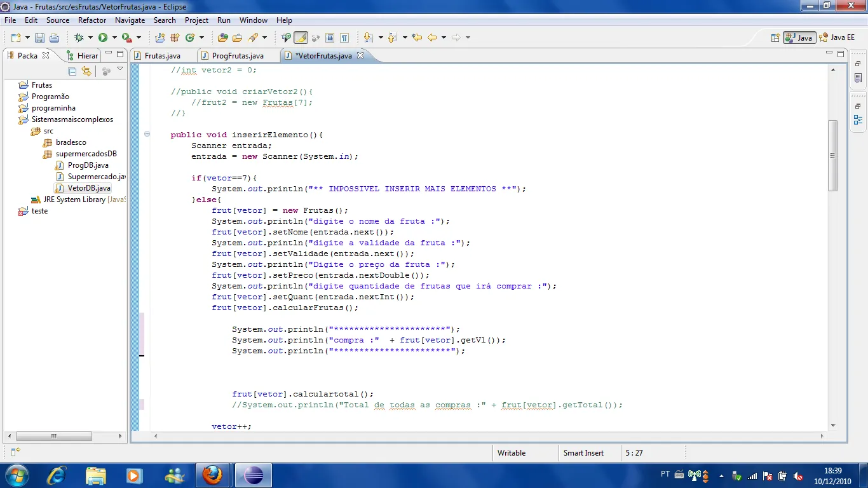Open the Search dropdown arrow
The height and width of the screenshot is (488, 868).
[264, 37]
